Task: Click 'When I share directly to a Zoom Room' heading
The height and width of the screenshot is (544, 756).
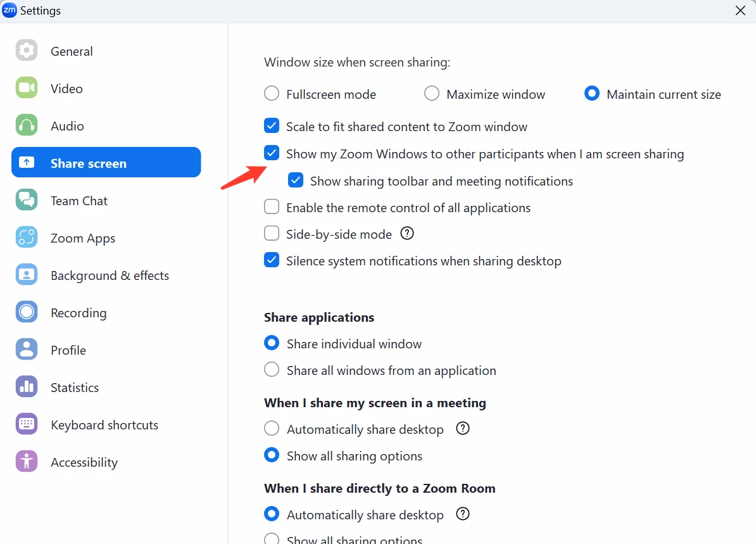Action: pyautogui.click(x=380, y=488)
